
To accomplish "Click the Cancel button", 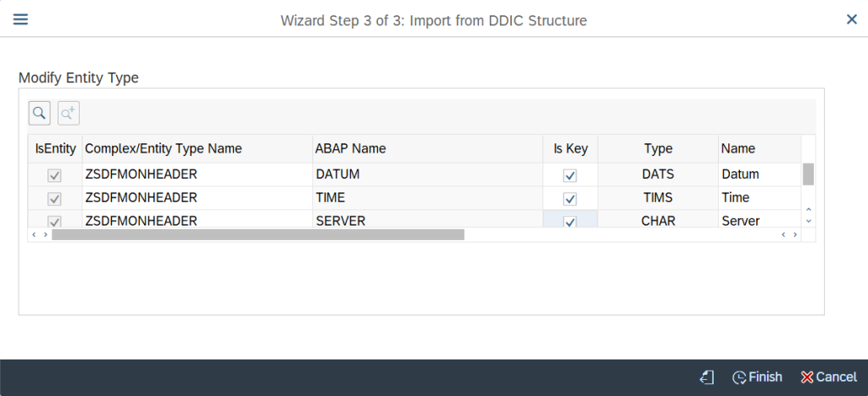I will pos(829,377).
